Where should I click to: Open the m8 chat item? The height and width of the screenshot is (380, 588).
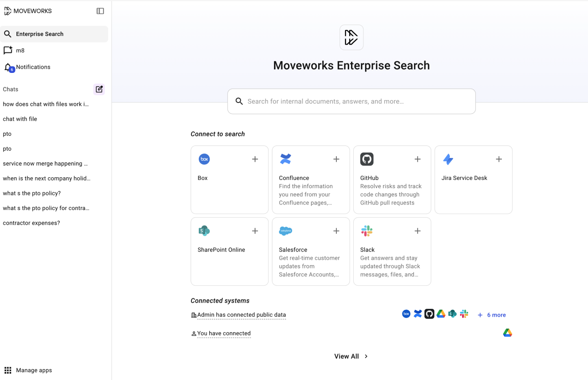tap(54, 51)
